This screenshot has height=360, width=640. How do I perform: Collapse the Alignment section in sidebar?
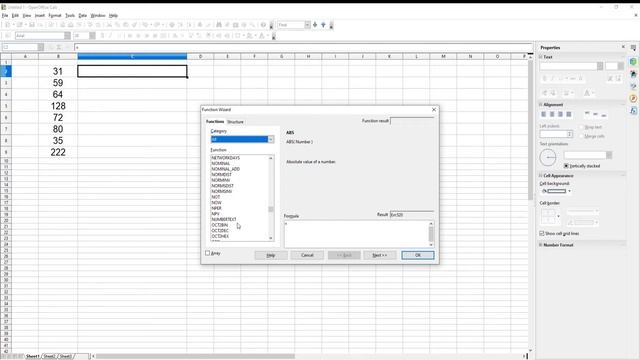(541, 105)
